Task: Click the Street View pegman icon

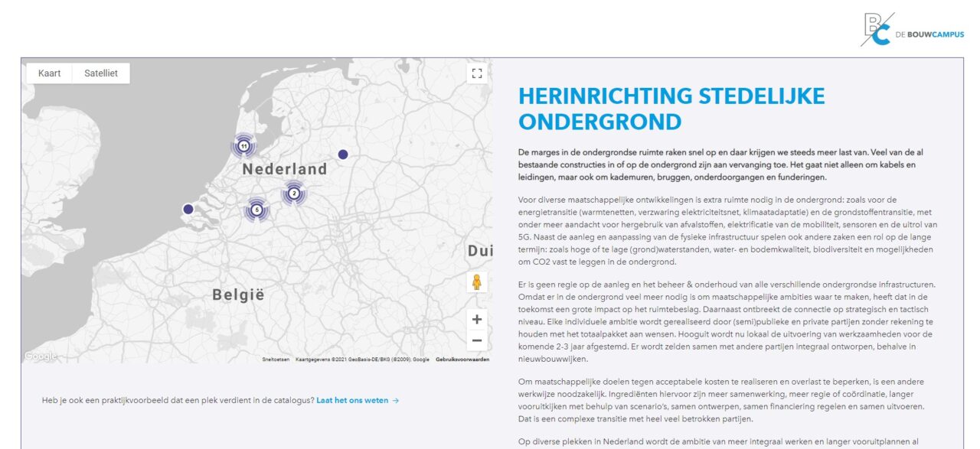Action: click(x=477, y=282)
